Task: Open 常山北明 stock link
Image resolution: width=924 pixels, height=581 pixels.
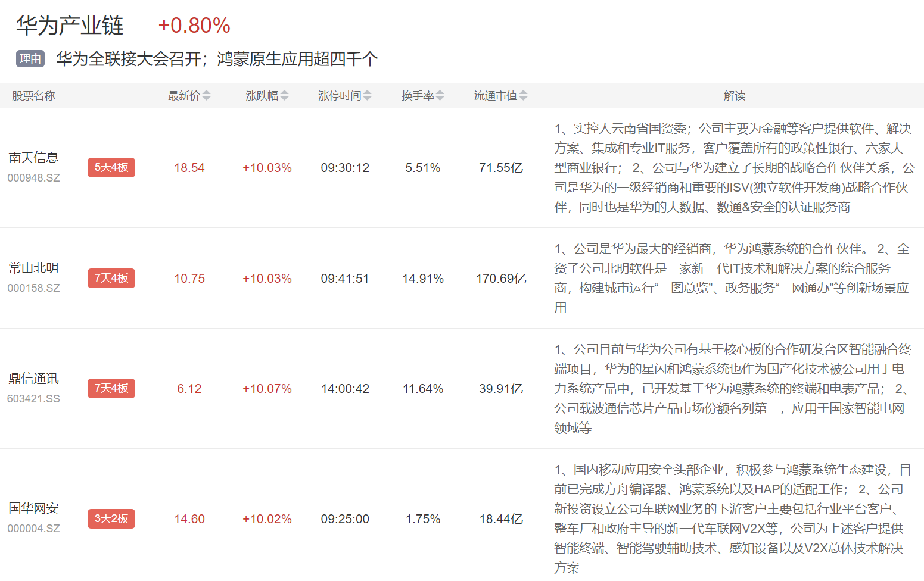Action: [x=33, y=268]
